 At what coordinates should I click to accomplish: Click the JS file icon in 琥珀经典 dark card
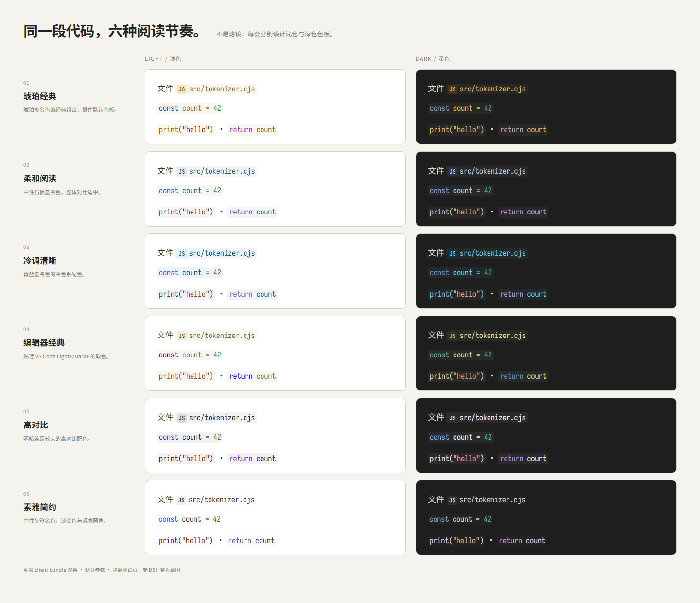tap(453, 89)
